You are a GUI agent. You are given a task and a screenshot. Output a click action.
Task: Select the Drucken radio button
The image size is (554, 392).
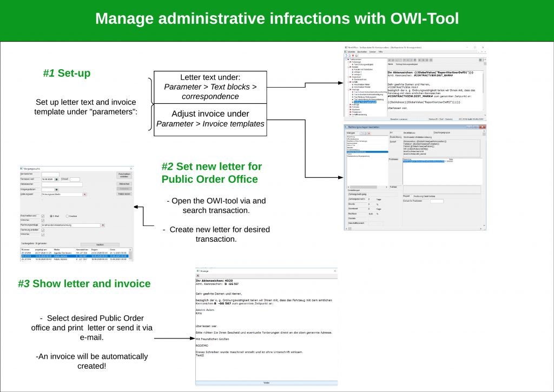67,216
